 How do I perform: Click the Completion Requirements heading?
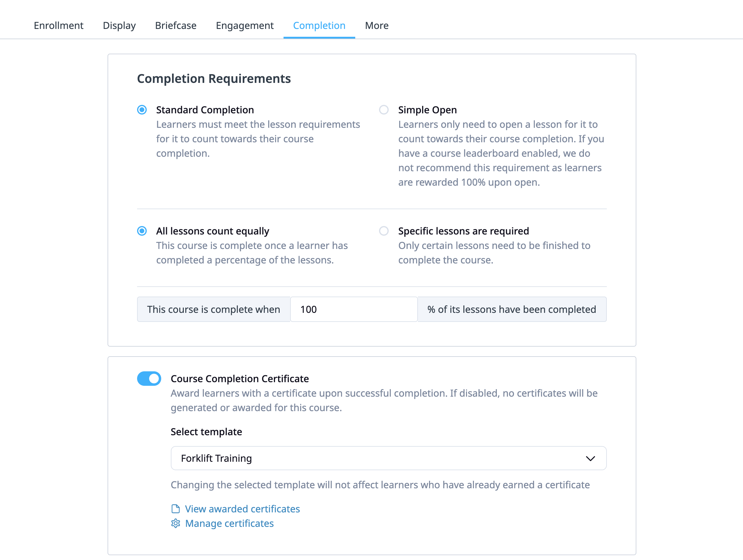point(214,78)
